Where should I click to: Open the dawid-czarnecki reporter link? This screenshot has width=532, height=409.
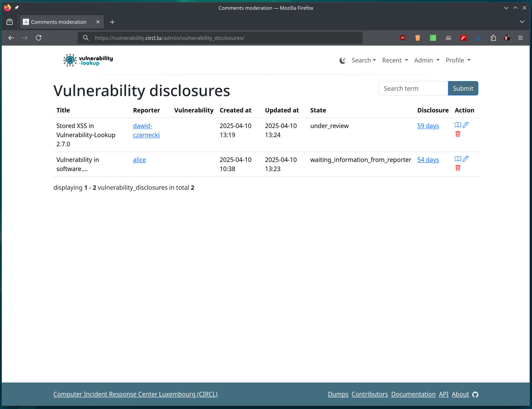tap(146, 130)
